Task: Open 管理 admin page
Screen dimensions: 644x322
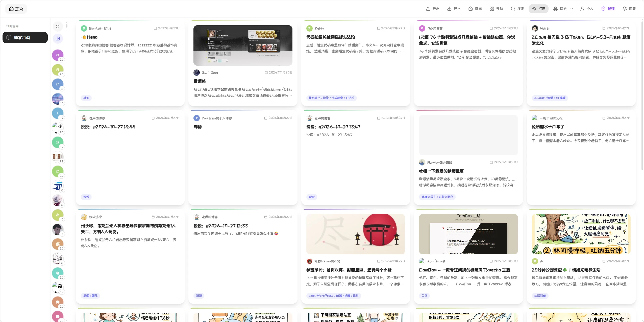Action: (x=608, y=9)
